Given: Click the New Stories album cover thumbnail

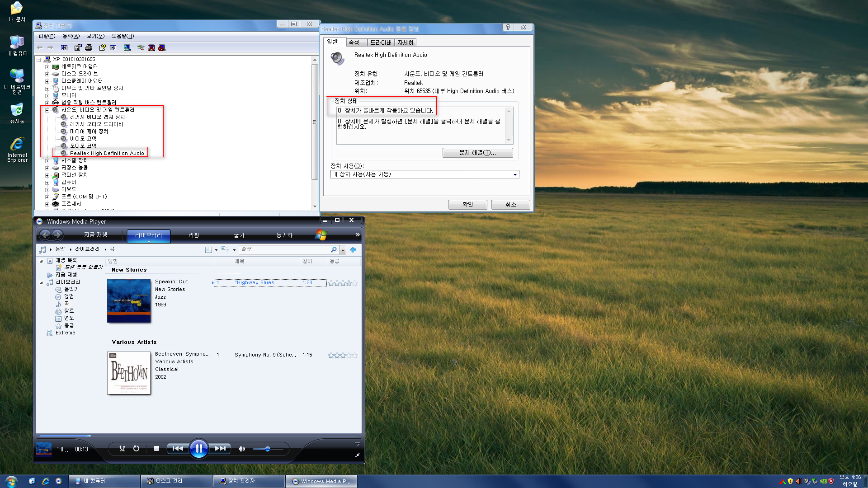Looking at the screenshot, I should (129, 300).
